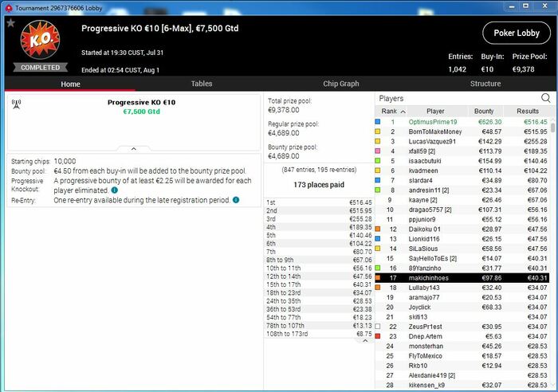Click blue color tag for Lionkid116

click(378, 239)
